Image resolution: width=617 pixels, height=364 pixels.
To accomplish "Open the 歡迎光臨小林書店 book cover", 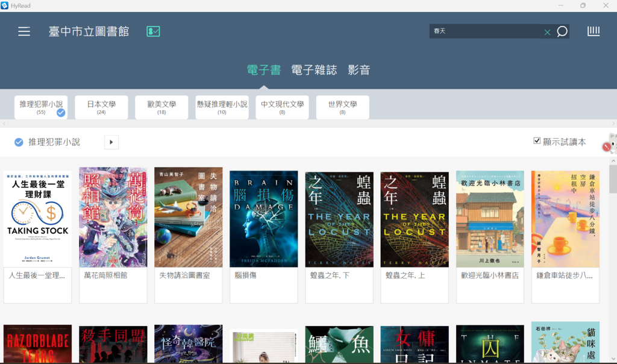I will (x=490, y=219).
